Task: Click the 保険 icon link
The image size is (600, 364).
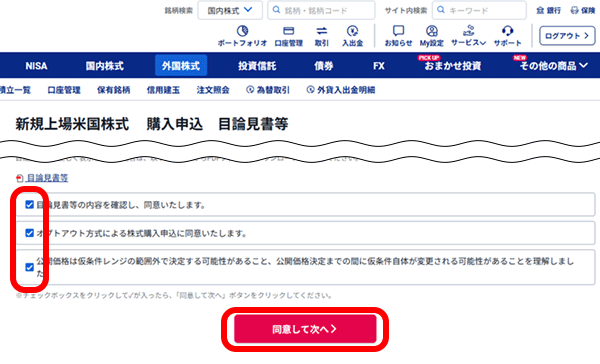Action: coord(583,10)
